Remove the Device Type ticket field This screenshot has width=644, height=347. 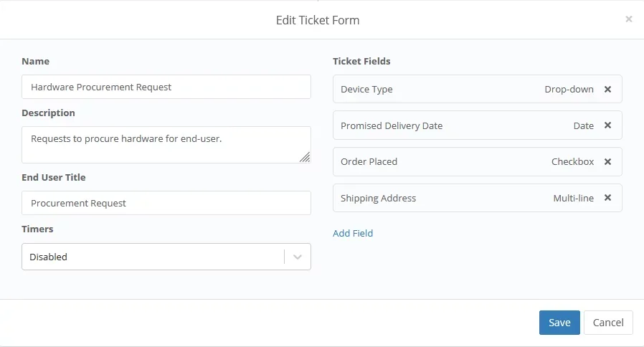tap(607, 90)
